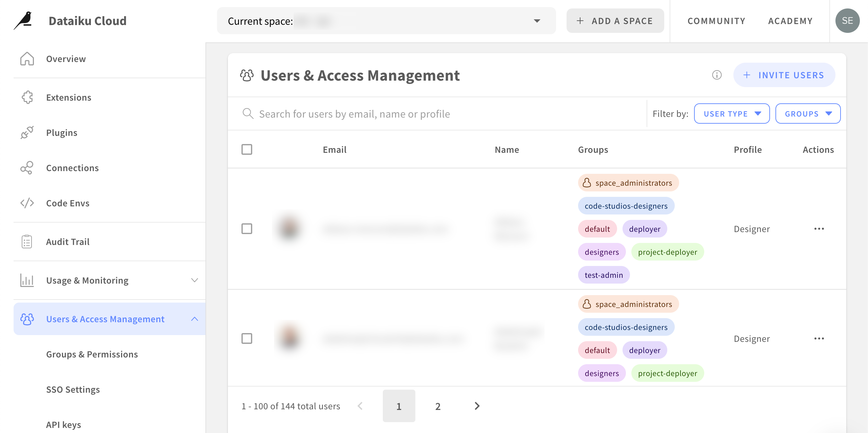Click the Code Envs brackets icon
The height and width of the screenshot is (433, 868).
click(x=27, y=203)
